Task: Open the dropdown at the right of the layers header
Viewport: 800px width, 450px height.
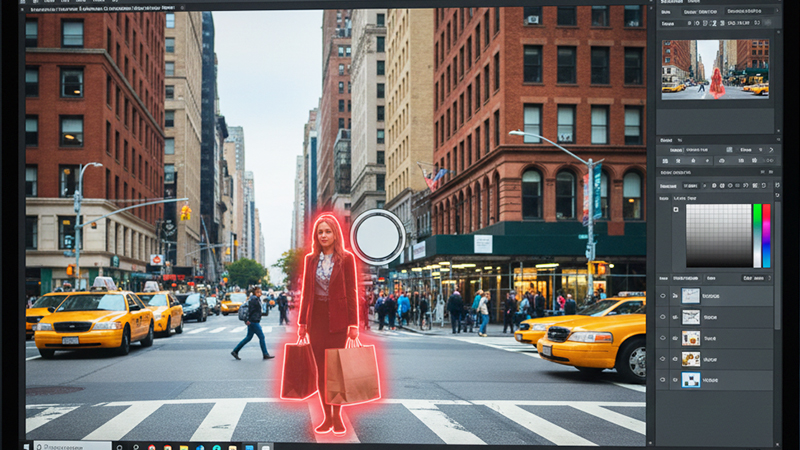Action: [755, 278]
